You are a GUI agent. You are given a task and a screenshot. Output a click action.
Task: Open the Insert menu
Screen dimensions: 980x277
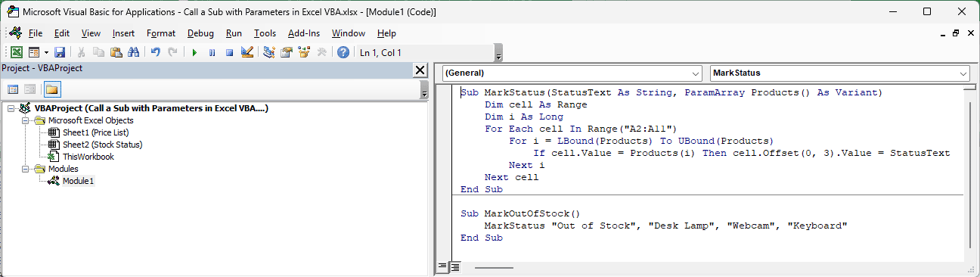click(123, 33)
